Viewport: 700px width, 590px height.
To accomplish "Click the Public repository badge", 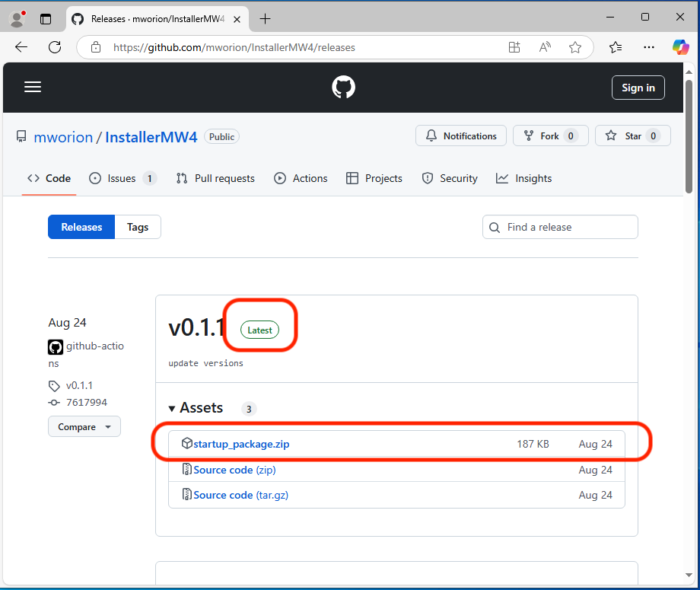I will (221, 137).
